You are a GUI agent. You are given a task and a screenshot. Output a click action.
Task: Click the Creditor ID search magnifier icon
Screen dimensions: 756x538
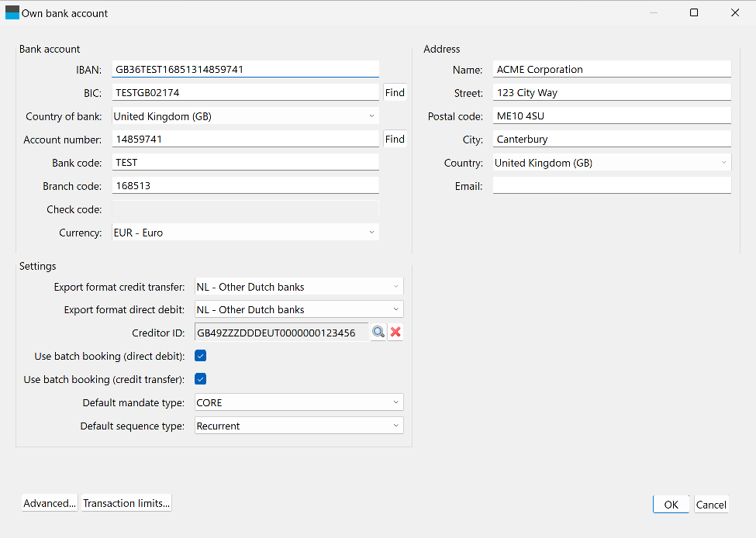378,333
